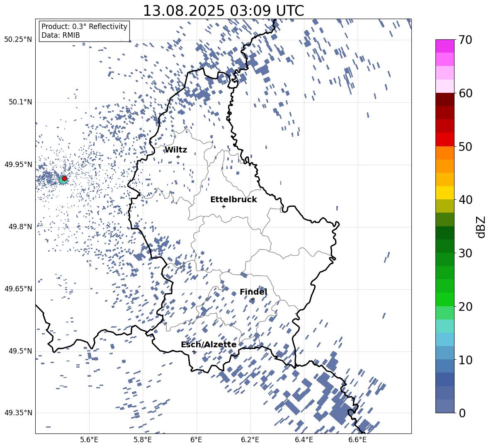
Task: Pick the bright red swatch above 50
Action: click(x=445, y=140)
